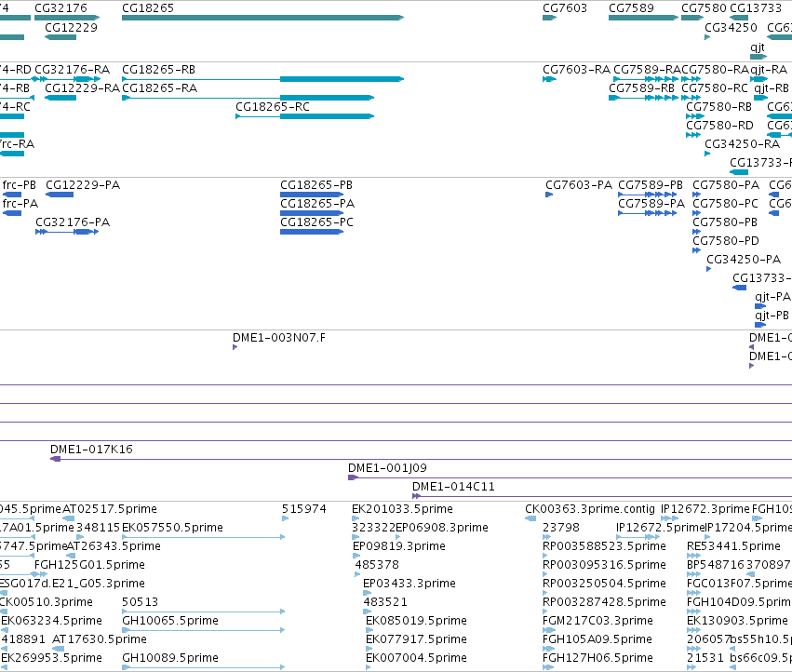This screenshot has height=672, width=792.
Task: Click the CG32176 gene label
Action: (60, 8)
